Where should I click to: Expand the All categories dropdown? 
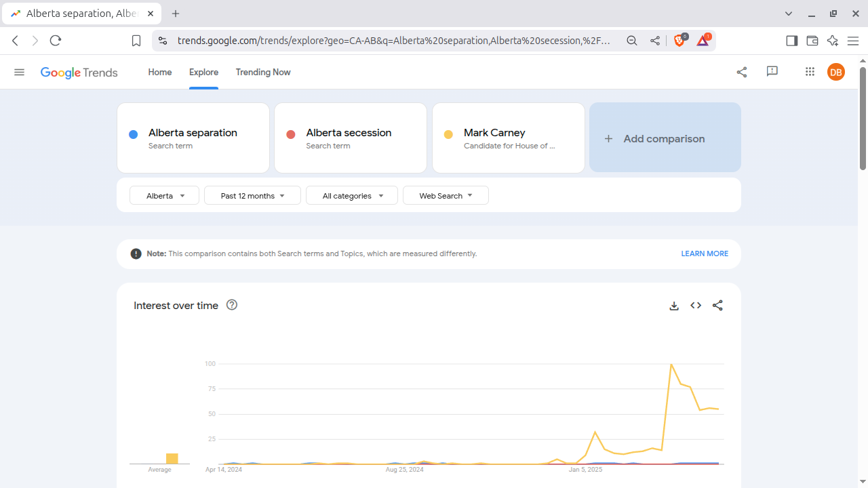coord(351,195)
